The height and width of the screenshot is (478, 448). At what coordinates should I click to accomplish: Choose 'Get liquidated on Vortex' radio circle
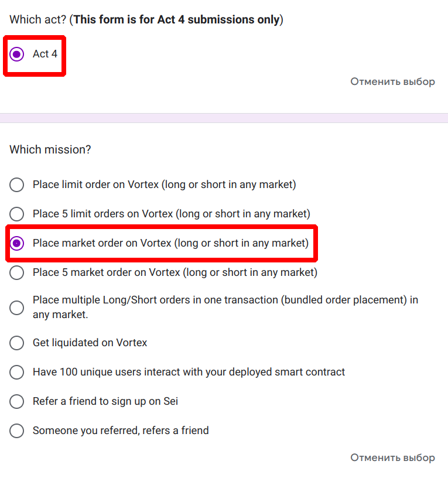[17, 343]
